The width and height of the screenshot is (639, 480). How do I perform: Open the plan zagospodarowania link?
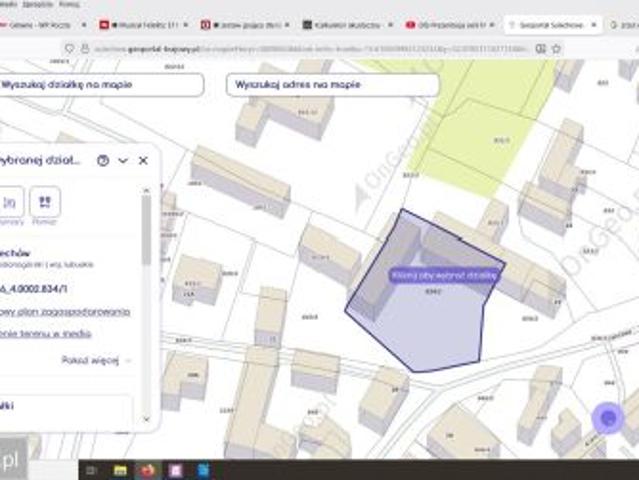pos(65,312)
